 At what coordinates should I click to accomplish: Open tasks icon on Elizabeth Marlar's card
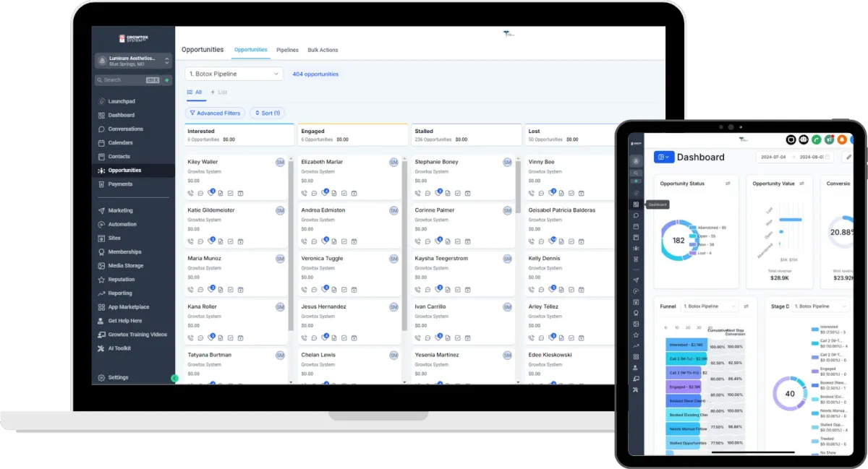(x=344, y=193)
